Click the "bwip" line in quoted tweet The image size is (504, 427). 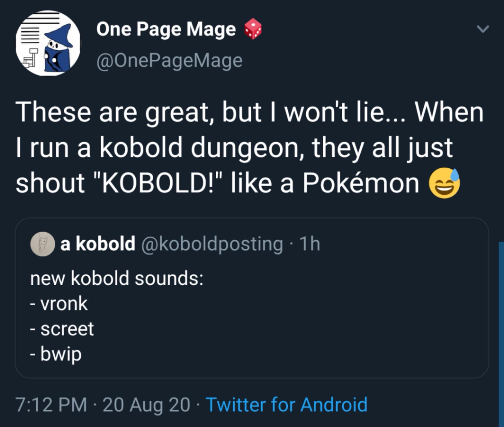coord(61,354)
